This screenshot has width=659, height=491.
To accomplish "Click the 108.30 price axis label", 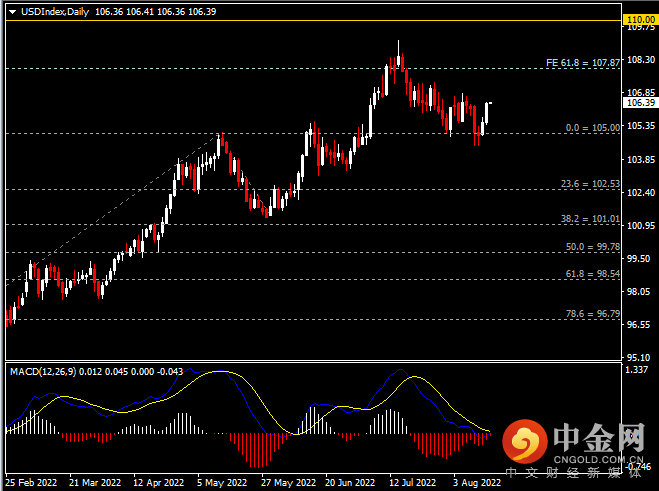I will 641,60.
